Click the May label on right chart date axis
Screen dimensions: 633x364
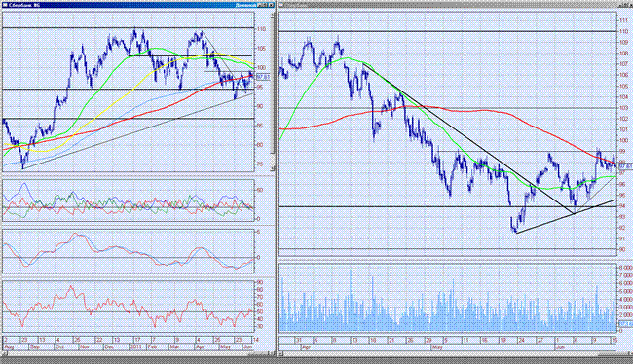click(437, 347)
